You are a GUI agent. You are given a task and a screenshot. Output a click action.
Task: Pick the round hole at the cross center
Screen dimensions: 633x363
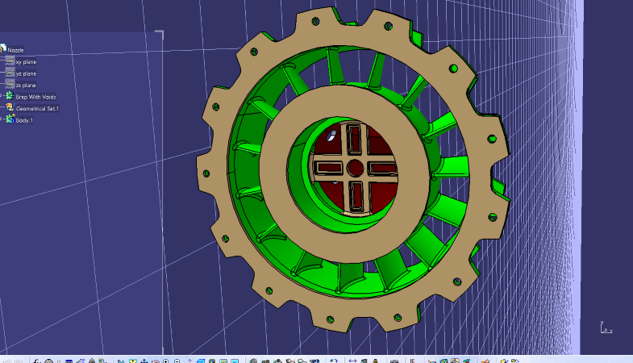point(355,168)
